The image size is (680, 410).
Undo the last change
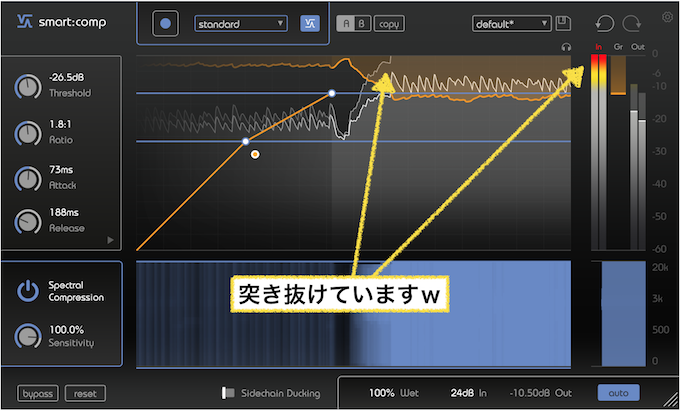[605, 23]
